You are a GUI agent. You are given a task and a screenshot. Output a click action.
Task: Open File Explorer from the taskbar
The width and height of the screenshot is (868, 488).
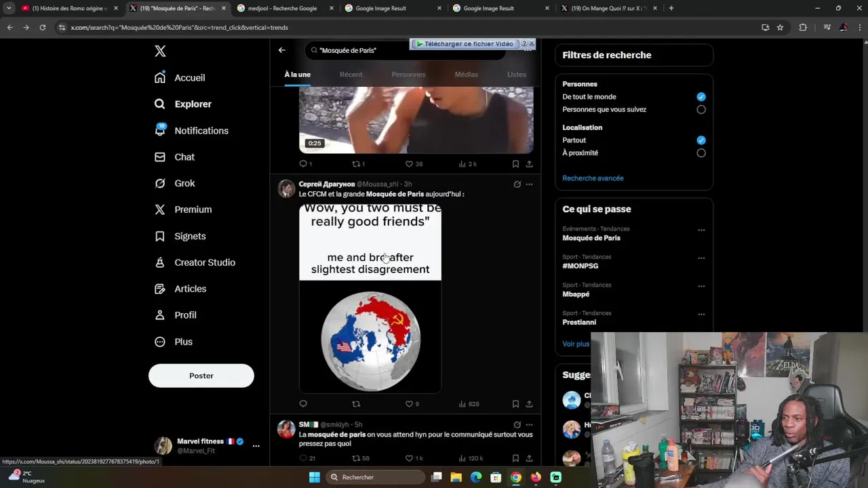coord(456,477)
